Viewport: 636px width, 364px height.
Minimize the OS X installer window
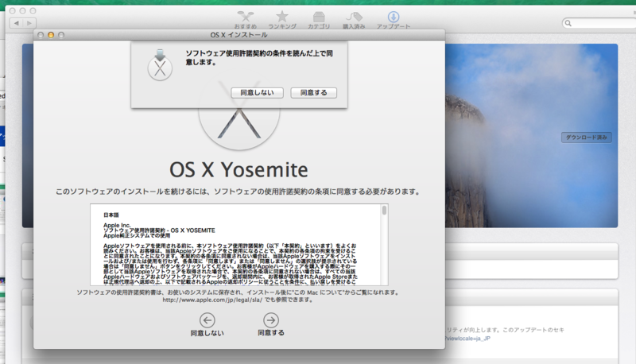(51, 35)
